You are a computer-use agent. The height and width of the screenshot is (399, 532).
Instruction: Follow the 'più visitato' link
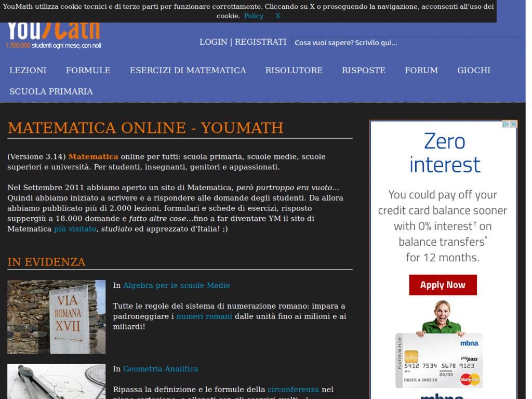(75, 229)
